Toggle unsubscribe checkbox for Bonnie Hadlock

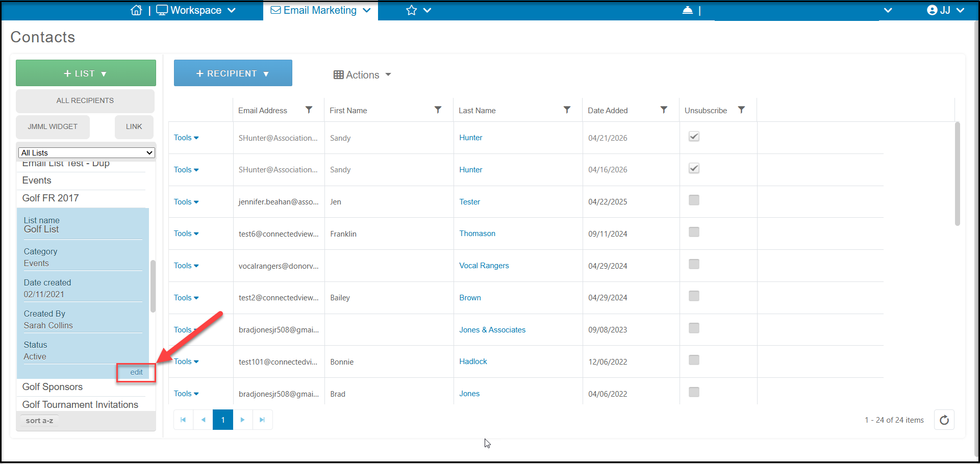[694, 360]
